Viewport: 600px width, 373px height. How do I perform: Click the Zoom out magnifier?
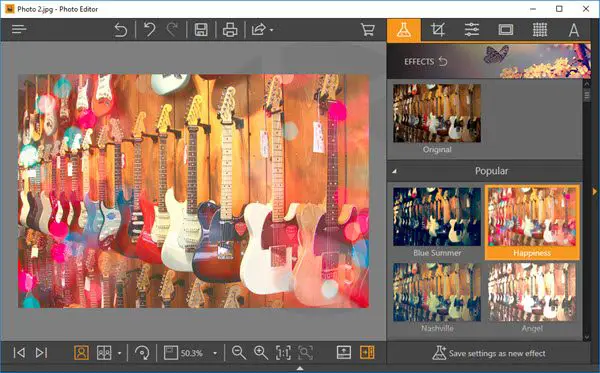239,353
